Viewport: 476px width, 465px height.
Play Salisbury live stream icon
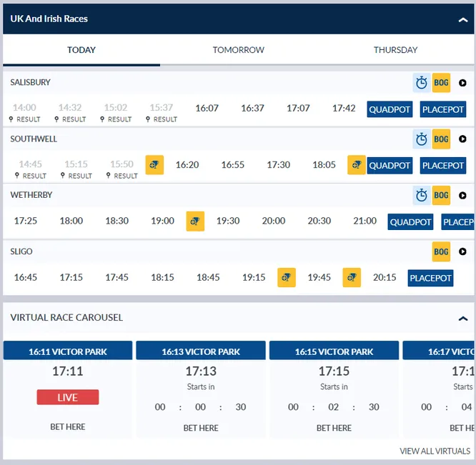462,83
